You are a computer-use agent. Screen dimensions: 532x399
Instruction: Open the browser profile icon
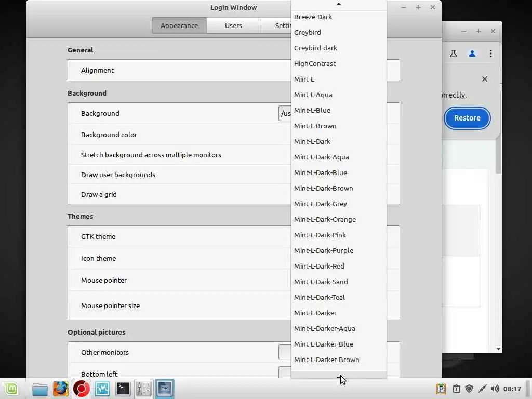pyautogui.click(x=472, y=54)
